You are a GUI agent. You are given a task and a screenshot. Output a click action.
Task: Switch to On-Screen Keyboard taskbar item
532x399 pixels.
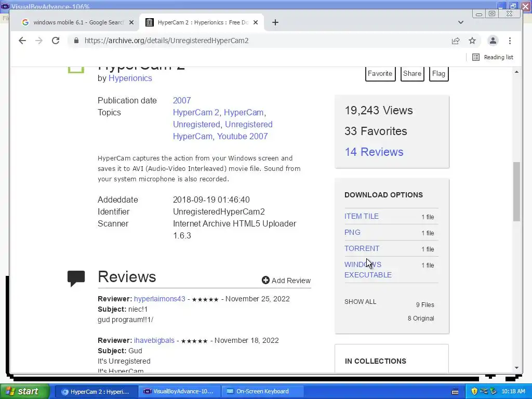click(x=263, y=392)
